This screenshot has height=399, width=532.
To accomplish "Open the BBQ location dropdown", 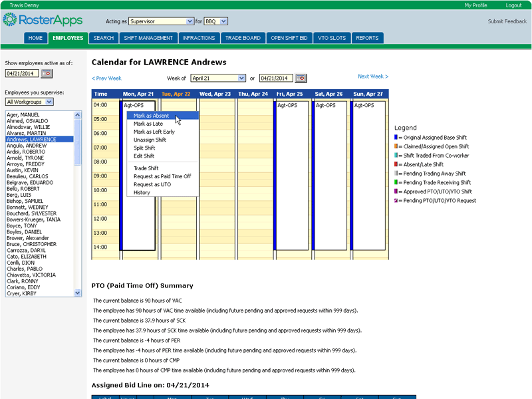I will pyautogui.click(x=223, y=21).
